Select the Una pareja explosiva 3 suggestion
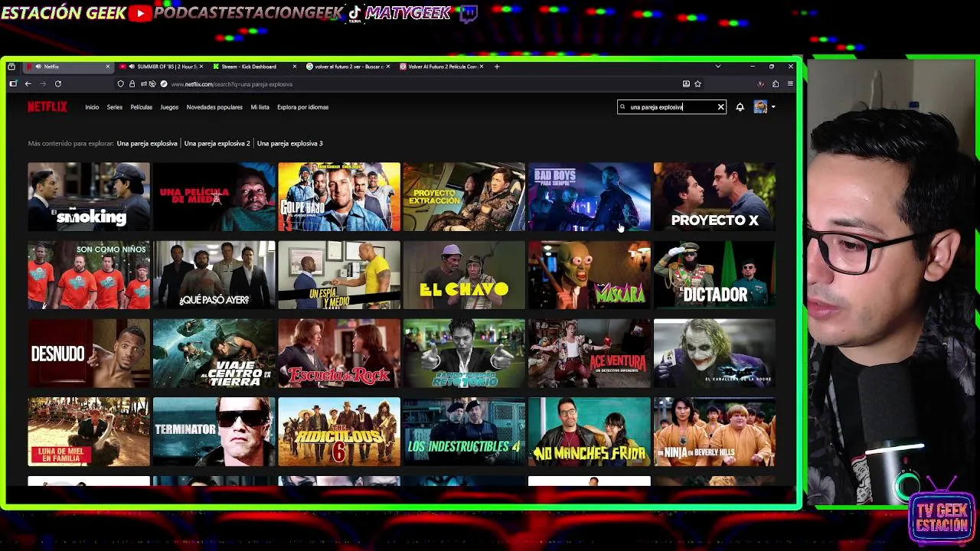This screenshot has width=980, height=551. (289, 143)
